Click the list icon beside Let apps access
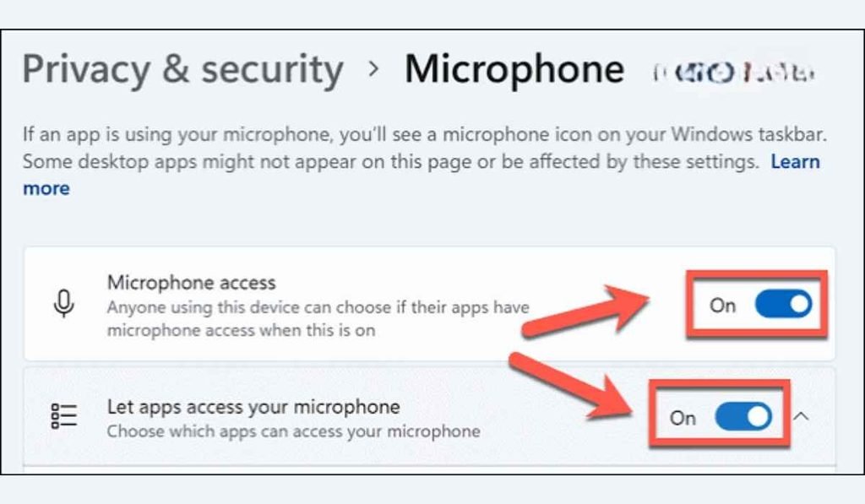The height and width of the screenshot is (504, 865). (64, 416)
